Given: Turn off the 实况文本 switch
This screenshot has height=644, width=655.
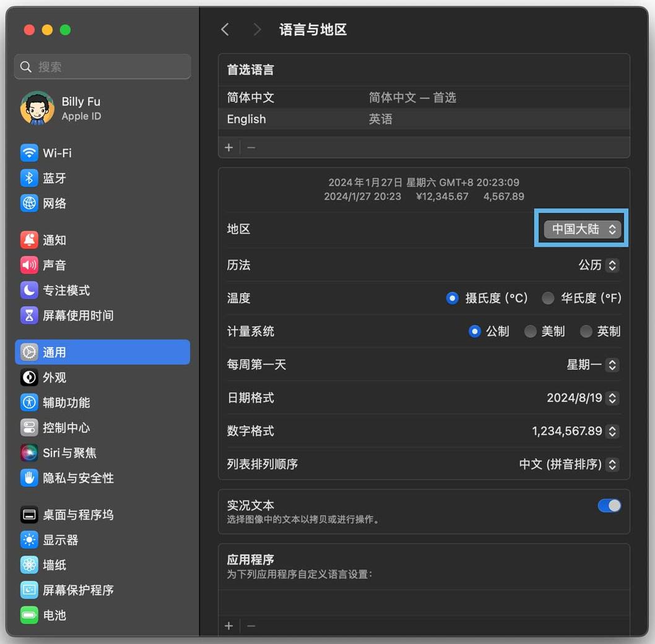Looking at the screenshot, I should coord(609,506).
